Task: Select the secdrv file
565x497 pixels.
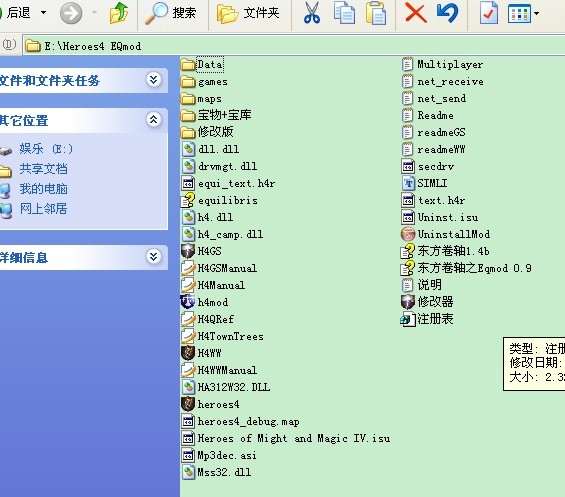Action: click(428, 166)
